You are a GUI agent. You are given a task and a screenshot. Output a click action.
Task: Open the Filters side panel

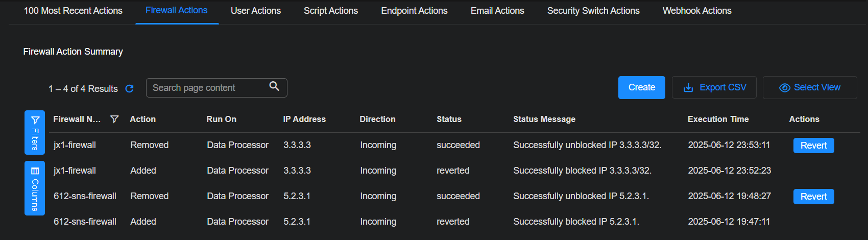35,132
